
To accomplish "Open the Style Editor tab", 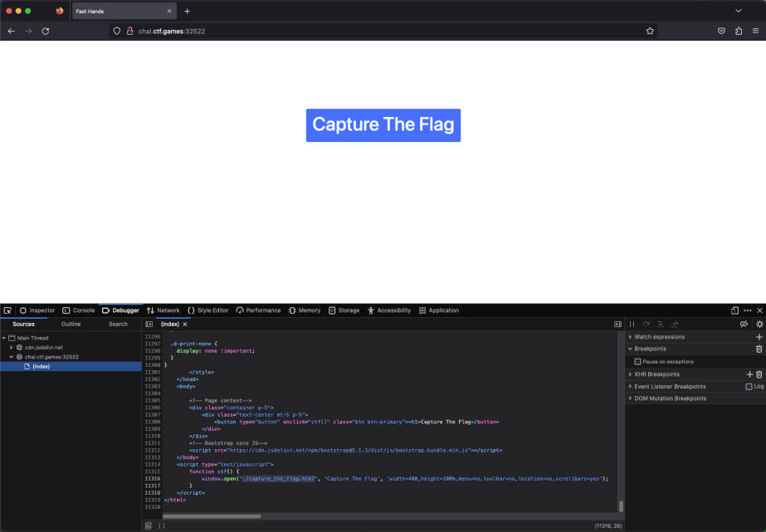I will click(208, 310).
